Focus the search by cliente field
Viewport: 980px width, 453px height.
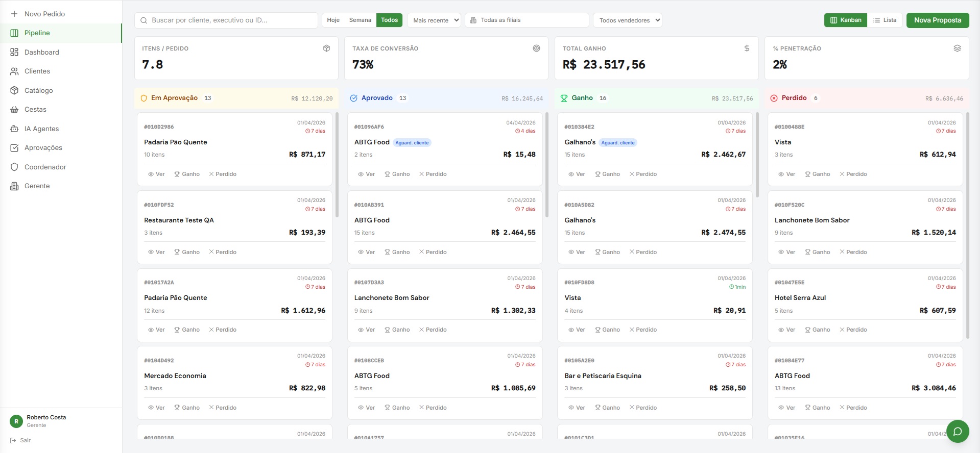pos(226,20)
